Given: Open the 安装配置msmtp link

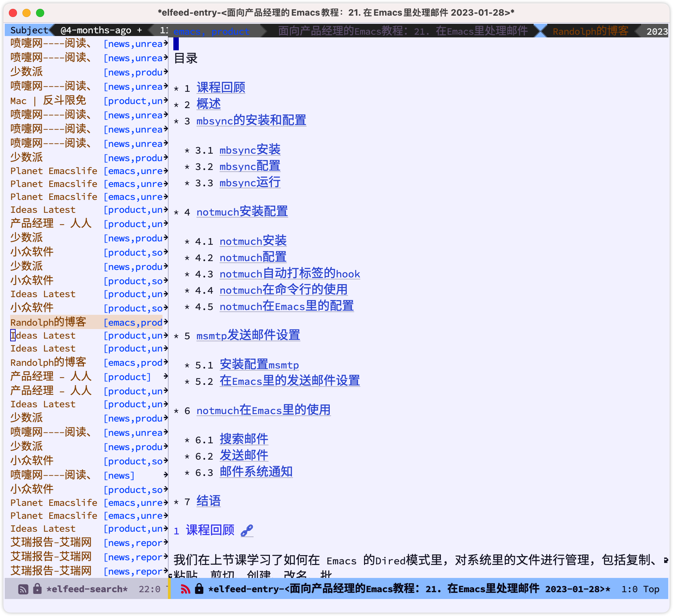Looking at the screenshot, I should 259,364.
